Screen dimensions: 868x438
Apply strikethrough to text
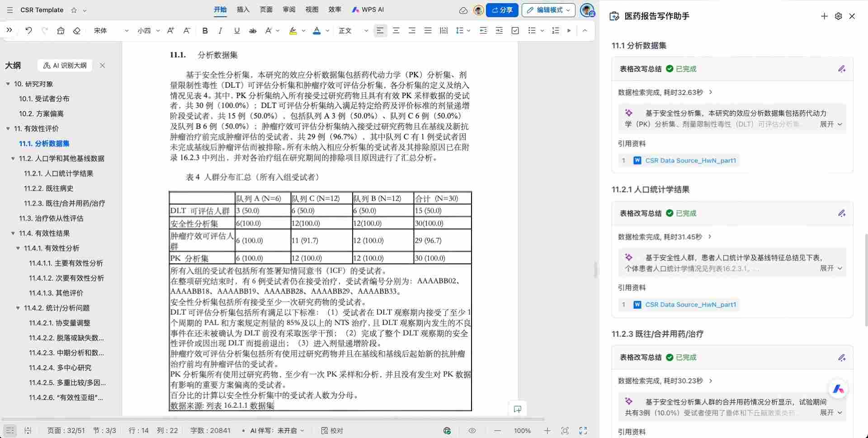(x=253, y=30)
